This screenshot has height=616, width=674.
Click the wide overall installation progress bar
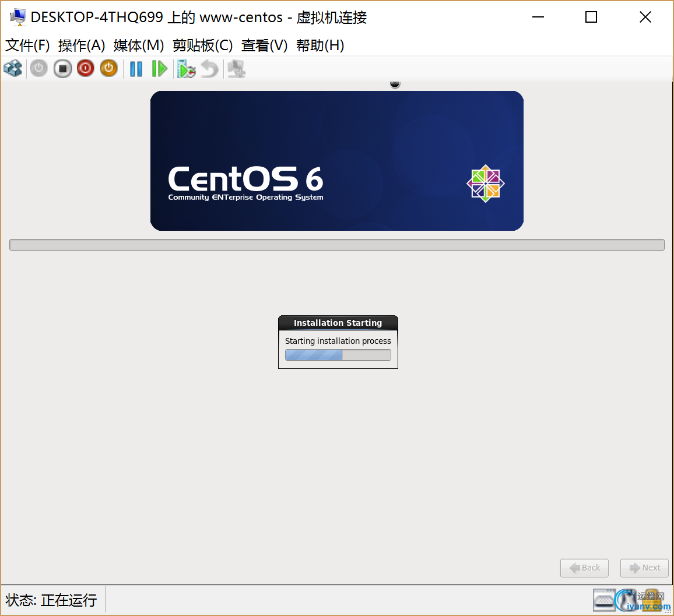click(337, 245)
